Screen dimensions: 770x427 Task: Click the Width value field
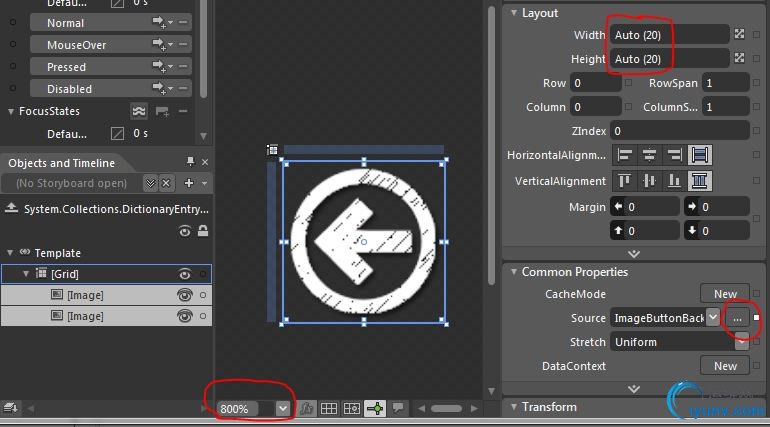click(x=669, y=35)
